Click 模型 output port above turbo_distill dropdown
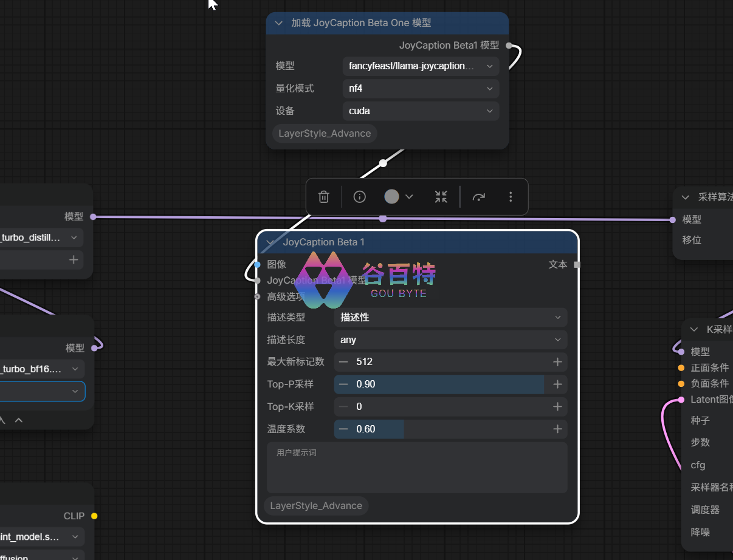 coord(93,217)
